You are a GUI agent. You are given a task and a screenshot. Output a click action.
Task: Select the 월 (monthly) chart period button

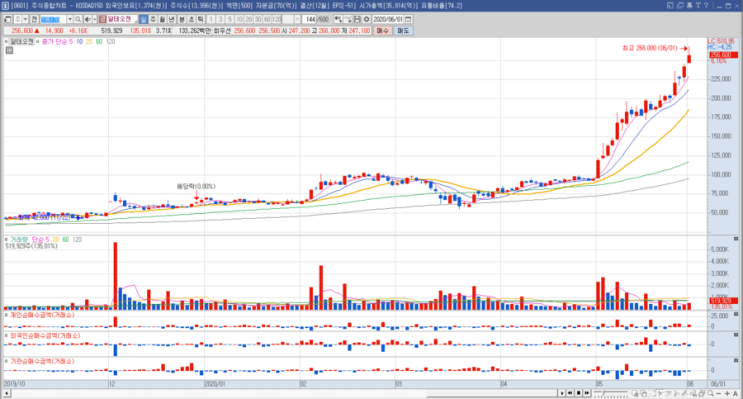click(162, 19)
